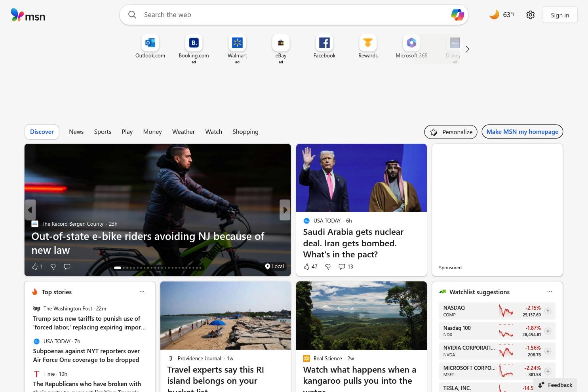Viewport: 588px width, 392px height.
Task: Click the search magnifier icon
Action: coord(132,15)
